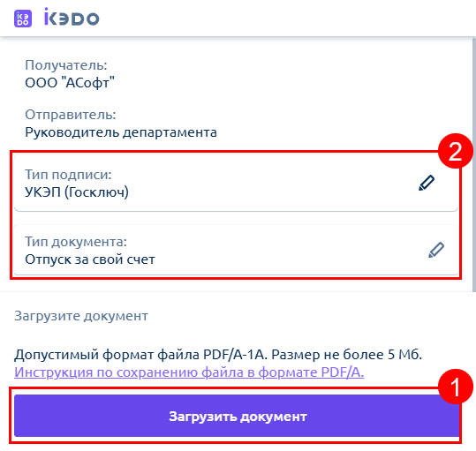Click the iКЭДО wordmark in header
The height and width of the screenshot is (451, 476).
coord(72,17)
